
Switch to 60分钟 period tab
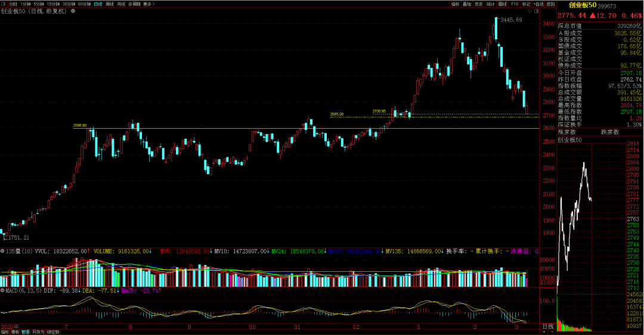coord(84,4)
